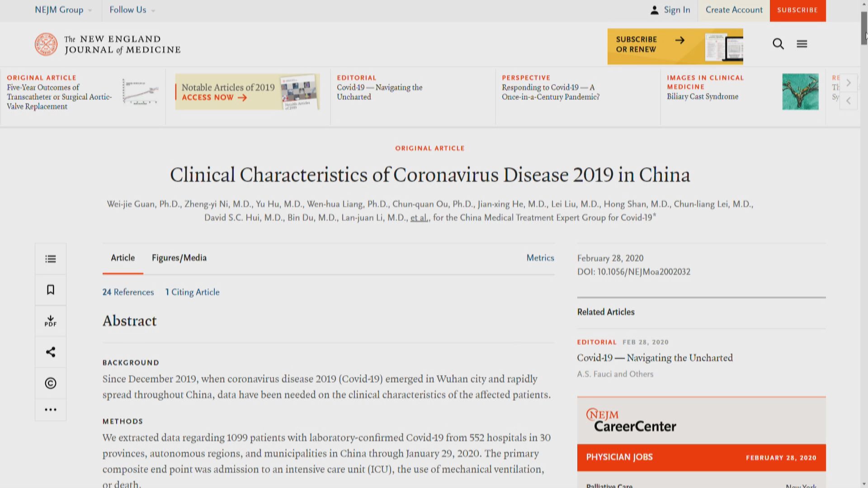The image size is (868, 488).
Task: Expand the Follow Us dropdown
Action: pos(132,10)
